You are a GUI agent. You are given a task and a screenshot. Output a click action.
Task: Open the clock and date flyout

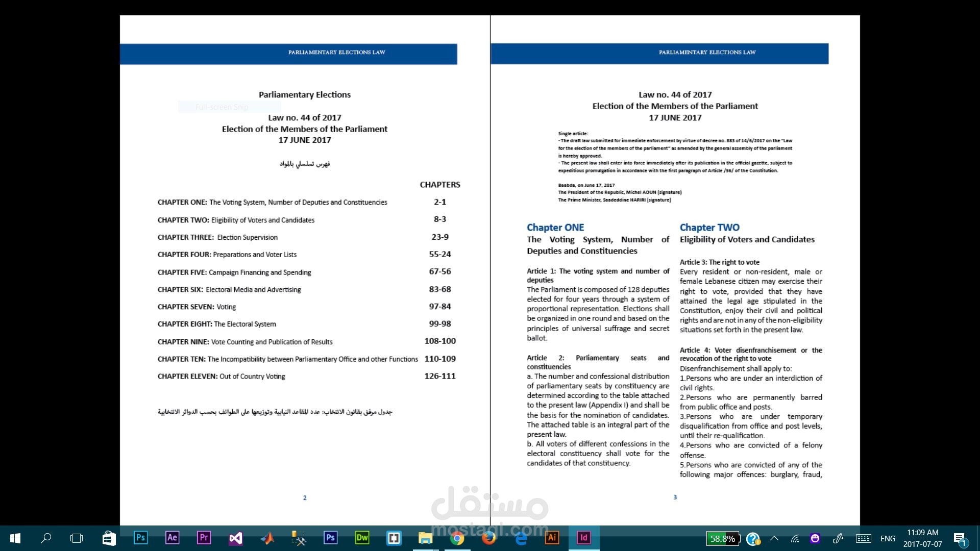click(922, 538)
